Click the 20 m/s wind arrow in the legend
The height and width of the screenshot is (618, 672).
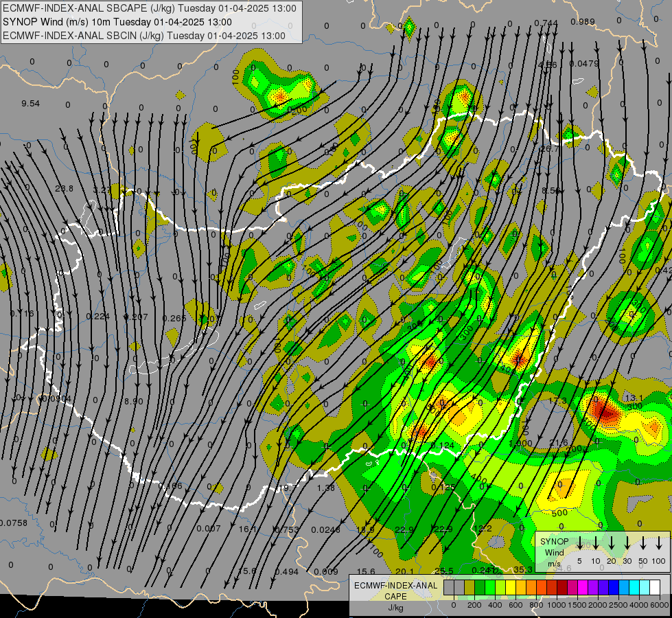[612, 543]
